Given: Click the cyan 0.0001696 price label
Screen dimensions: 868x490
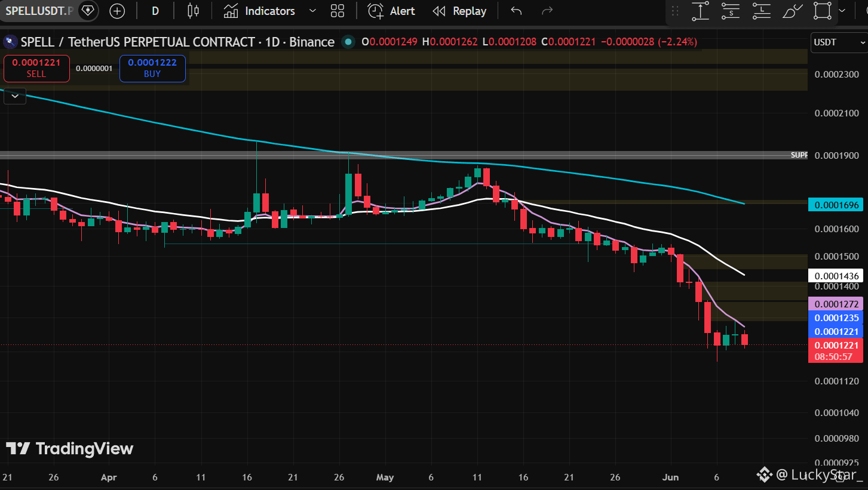Looking at the screenshot, I should (836, 205).
